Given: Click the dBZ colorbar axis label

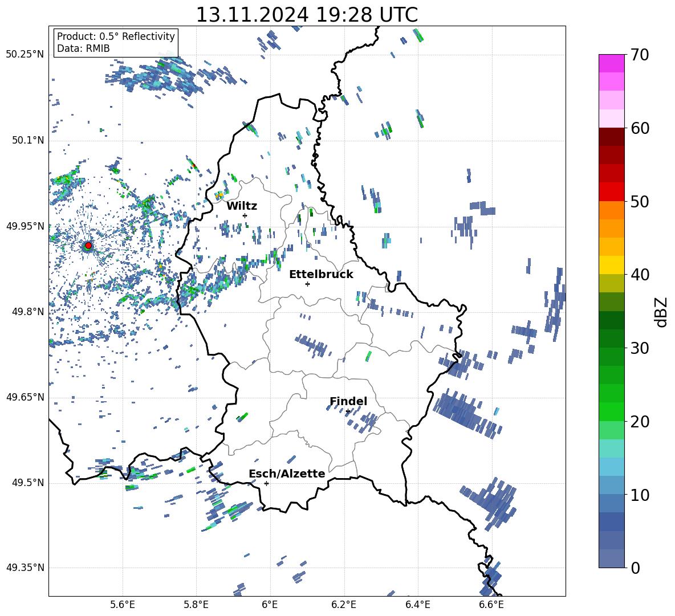Looking at the screenshot, I should coord(662,312).
